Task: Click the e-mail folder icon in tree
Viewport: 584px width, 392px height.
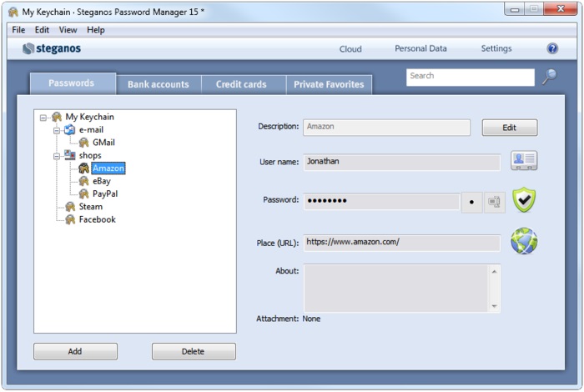Action: click(x=70, y=130)
